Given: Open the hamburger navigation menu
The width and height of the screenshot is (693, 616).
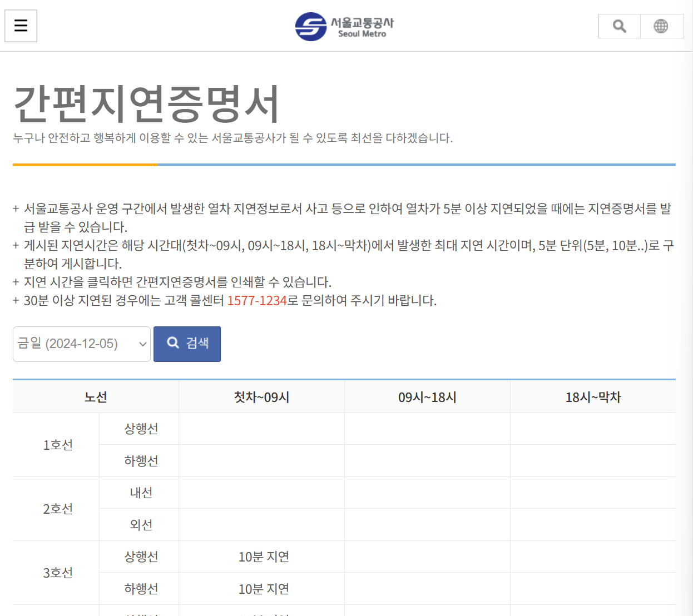Looking at the screenshot, I should (21, 26).
